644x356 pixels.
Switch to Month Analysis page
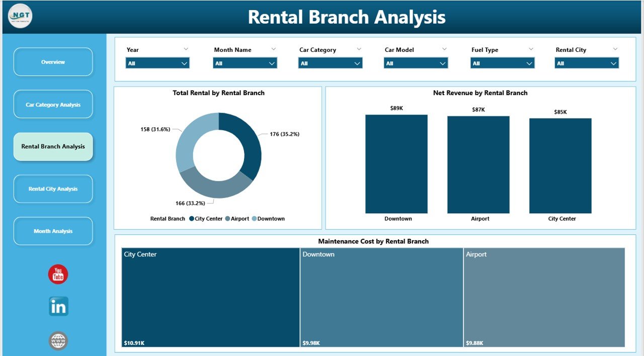coord(53,231)
